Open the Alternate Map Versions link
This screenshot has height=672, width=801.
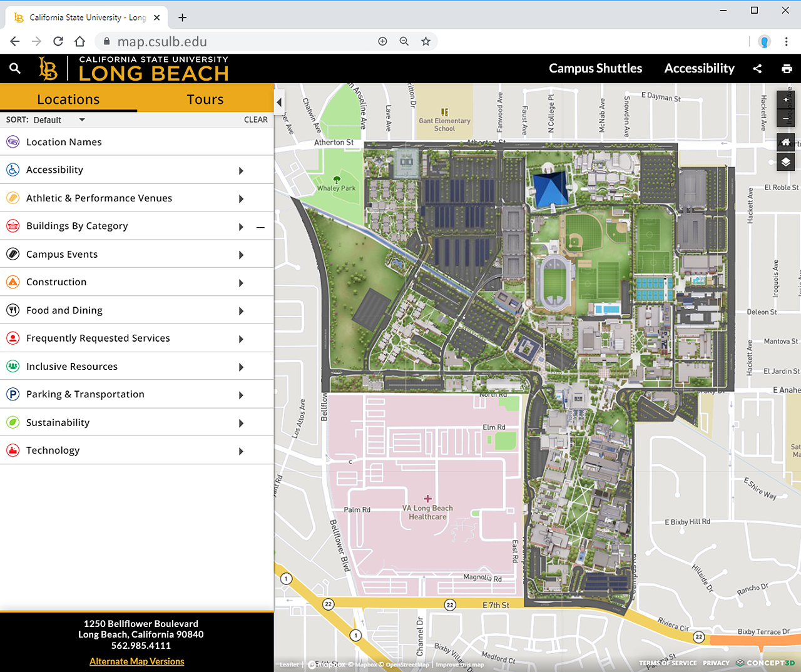136,661
